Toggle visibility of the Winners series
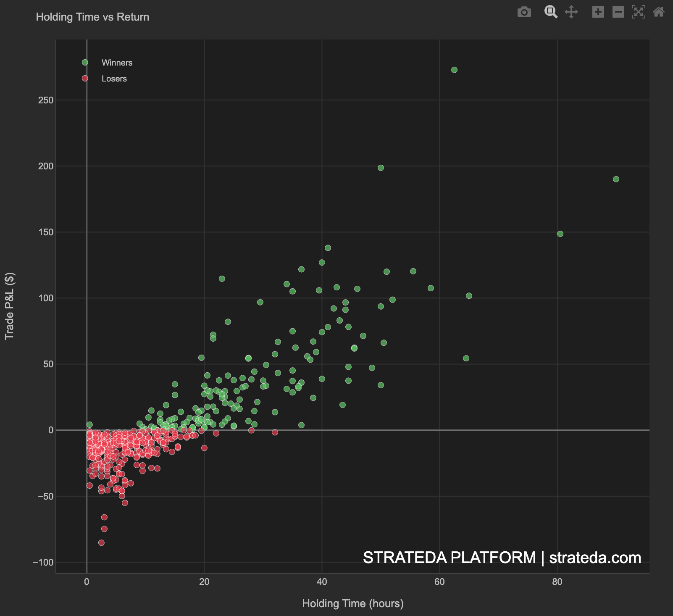Screen dimensions: 673x616 pyautogui.click(x=117, y=62)
